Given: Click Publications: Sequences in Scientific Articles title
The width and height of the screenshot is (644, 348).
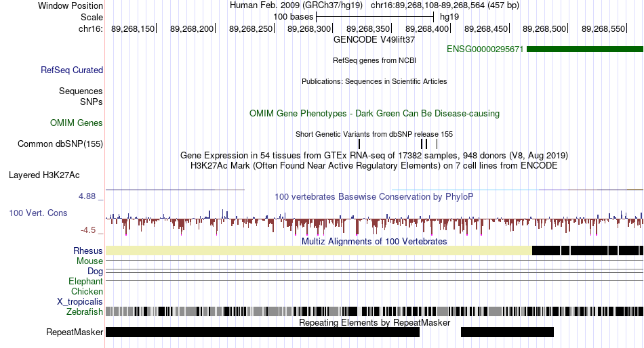Looking at the screenshot, I should (374, 81).
